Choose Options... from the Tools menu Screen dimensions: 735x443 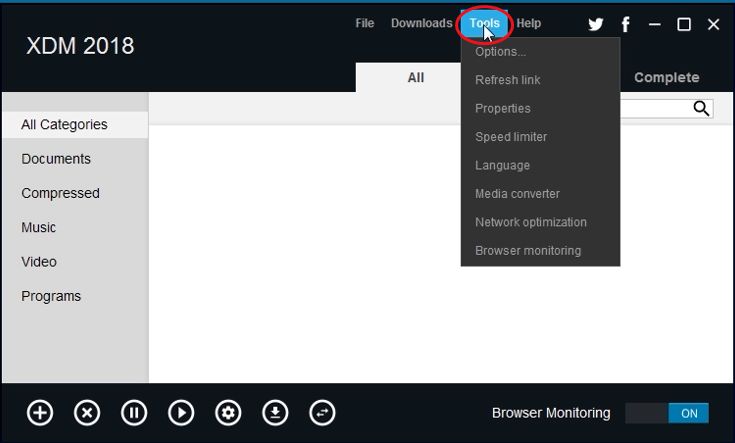click(540, 52)
